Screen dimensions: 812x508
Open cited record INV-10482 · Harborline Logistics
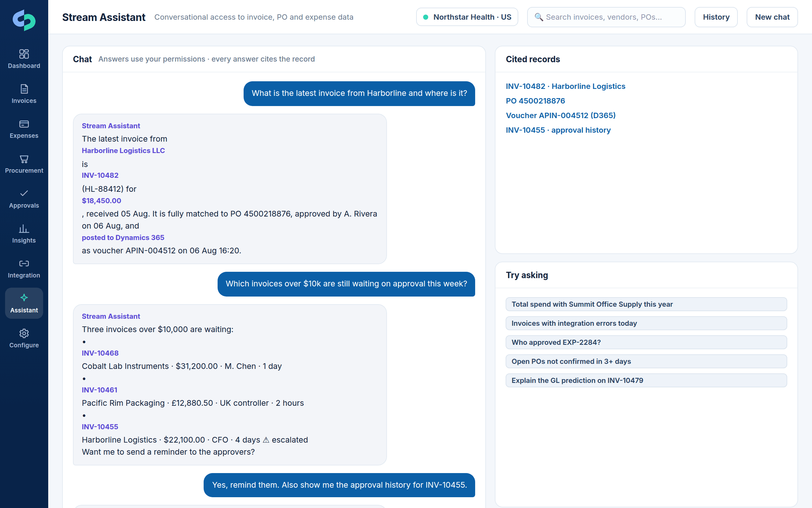click(565, 86)
